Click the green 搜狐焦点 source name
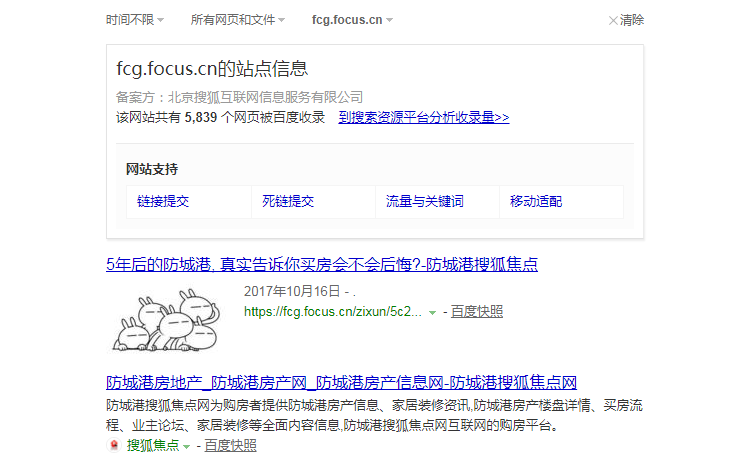The height and width of the screenshot is (473, 756). 153,445
